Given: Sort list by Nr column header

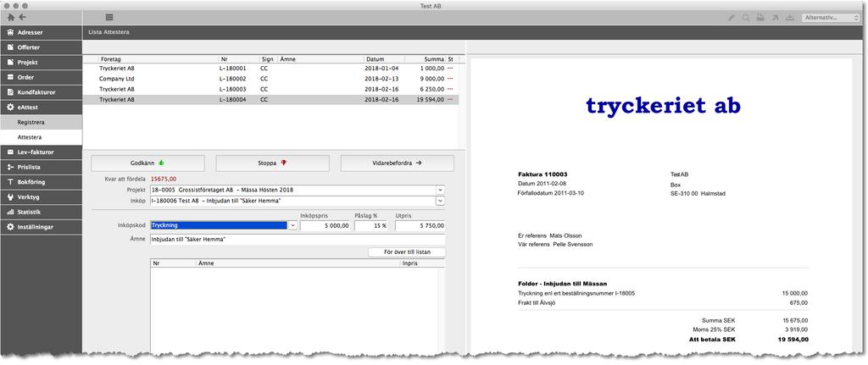Looking at the screenshot, I should tap(223, 59).
